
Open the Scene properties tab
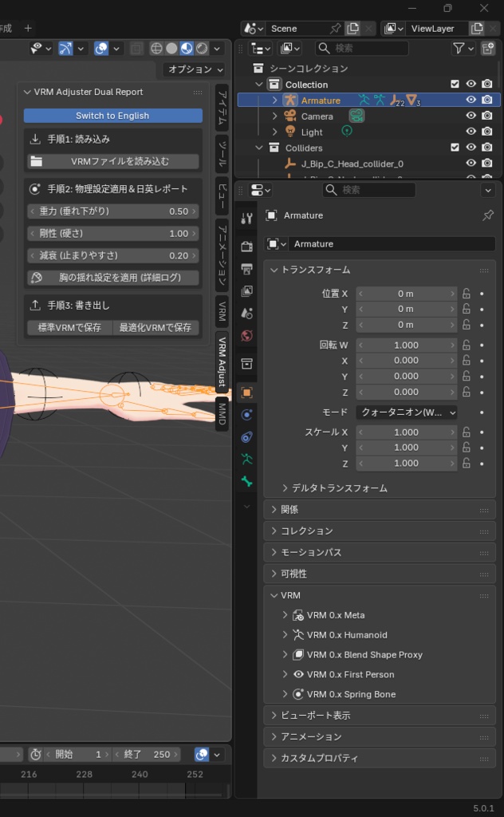(x=246, y=313)
